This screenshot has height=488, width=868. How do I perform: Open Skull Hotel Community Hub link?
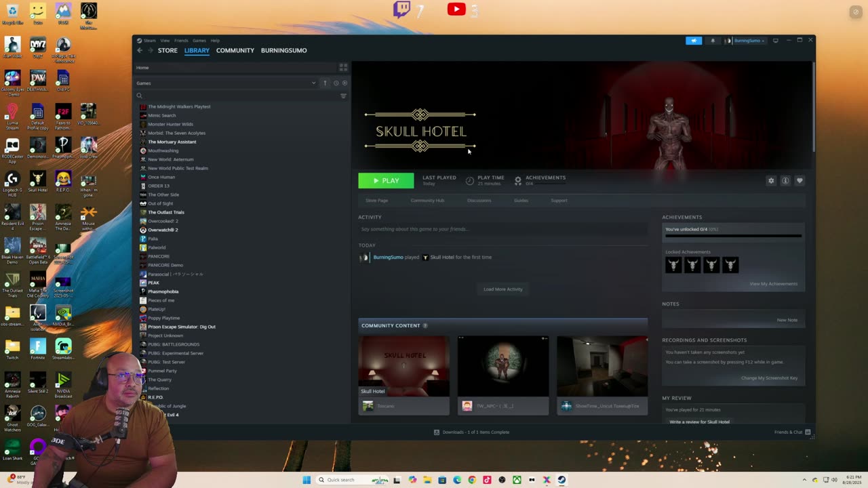click(x=427, y=201)
